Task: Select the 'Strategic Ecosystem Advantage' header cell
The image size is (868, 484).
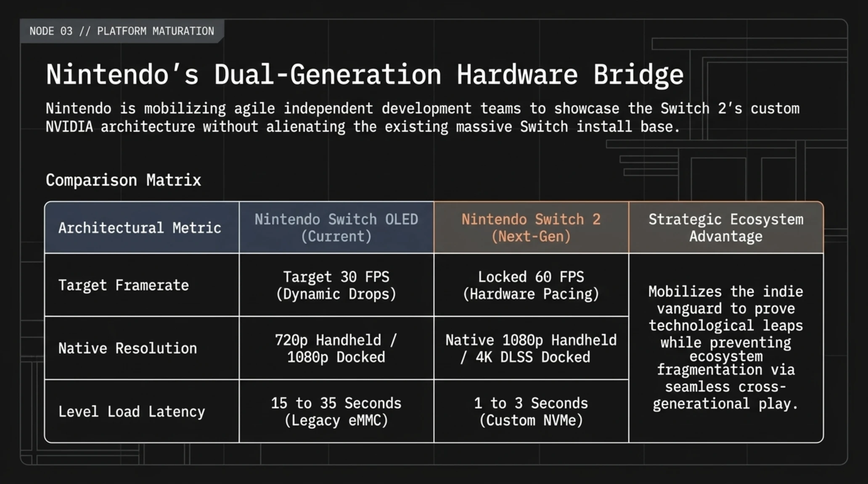Action: click(726, 227)
